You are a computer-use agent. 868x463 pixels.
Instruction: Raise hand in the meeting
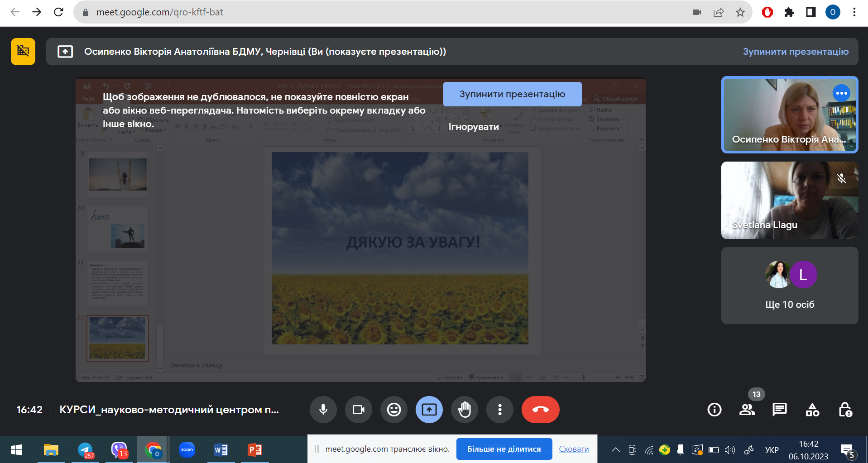point(465,410)
